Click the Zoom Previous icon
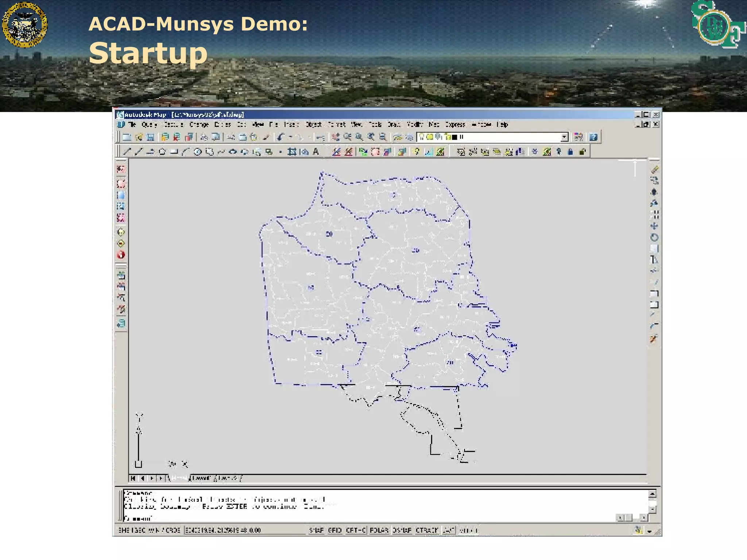Image resolution: width=747 pixels, height=560 pixels. tap(371, 137)
